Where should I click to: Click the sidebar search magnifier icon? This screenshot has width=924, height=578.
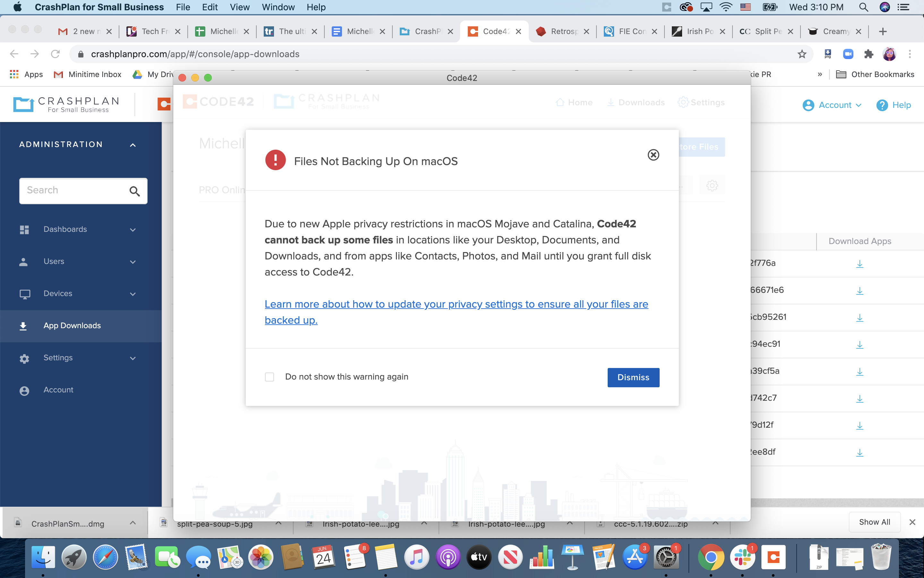click(x=134, y=191)
